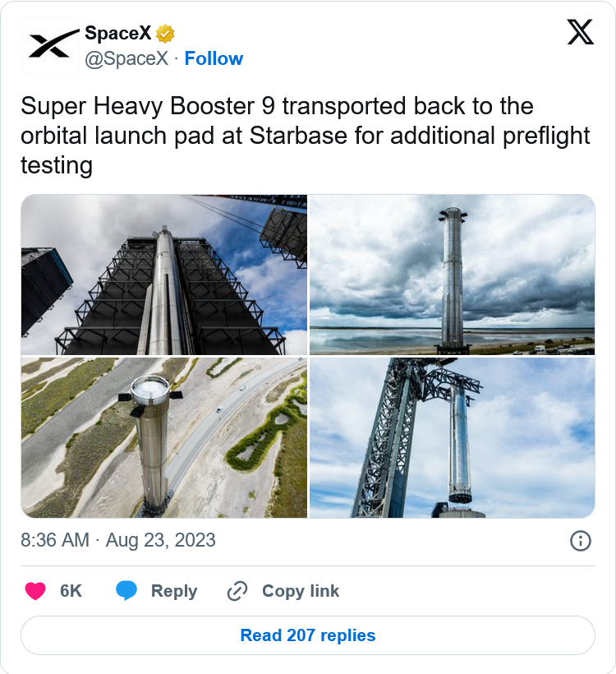The image size is (616, 674).
Task: Click the Super Heavy Booster 9 tweet text
Action: tap(306, 136)
